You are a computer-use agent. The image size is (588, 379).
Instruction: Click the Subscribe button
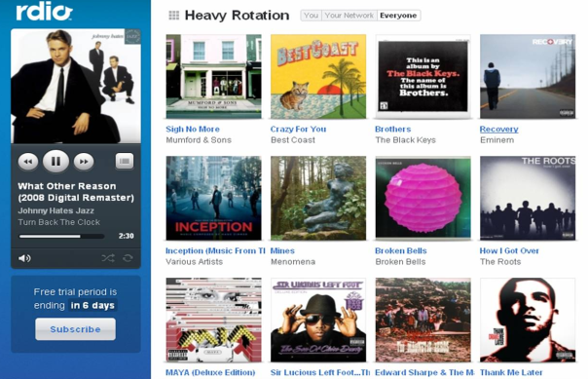pyautogui.click(x=75, y=329)
